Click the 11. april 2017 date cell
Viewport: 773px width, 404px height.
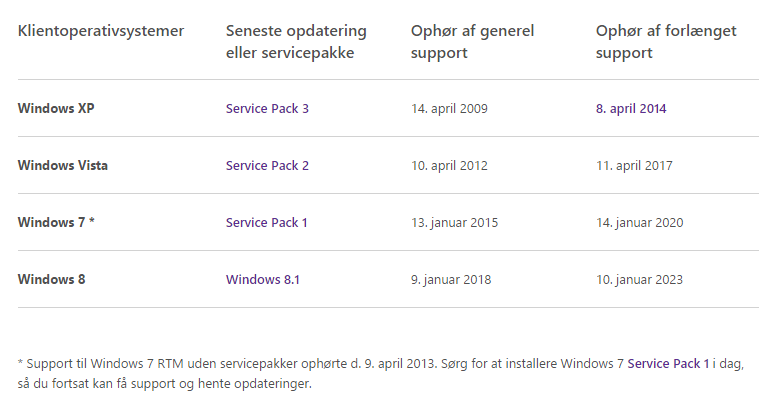[634, 165]
